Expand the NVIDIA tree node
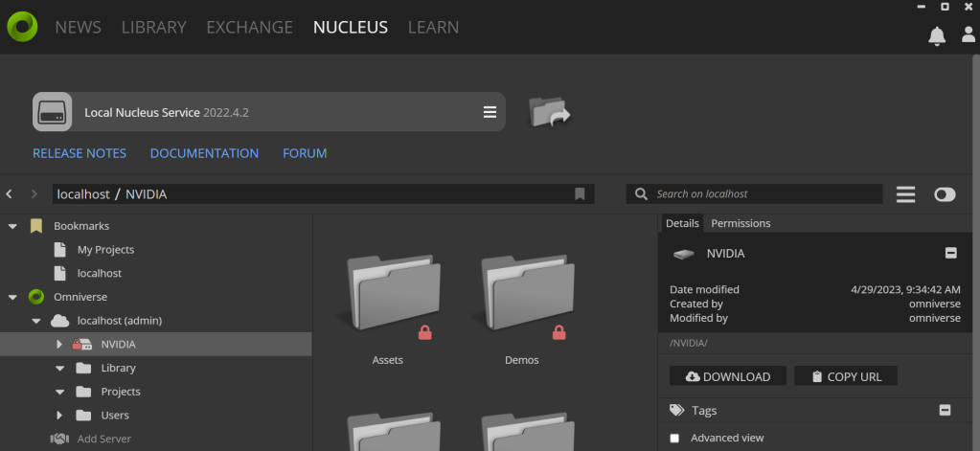The width and height of the screenshot is (980, 451). pos(59,344)
